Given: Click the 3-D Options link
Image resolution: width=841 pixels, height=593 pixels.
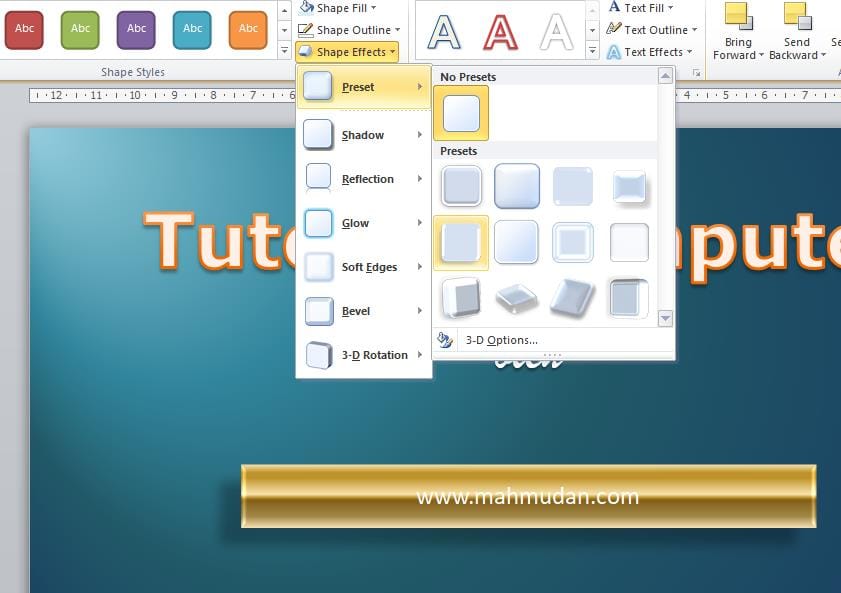Looking at the screenshot, I should coord(501,340).
